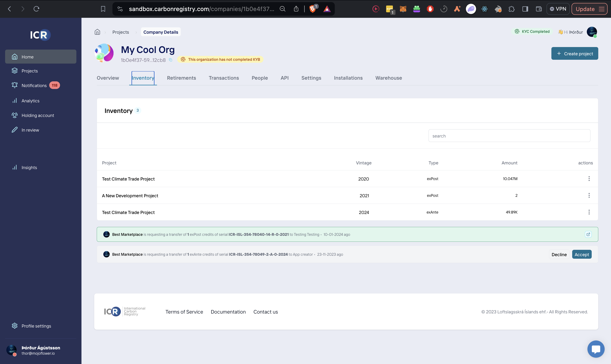
Task: Open Holding account from the sidebar
Action: tap(38, 115)
